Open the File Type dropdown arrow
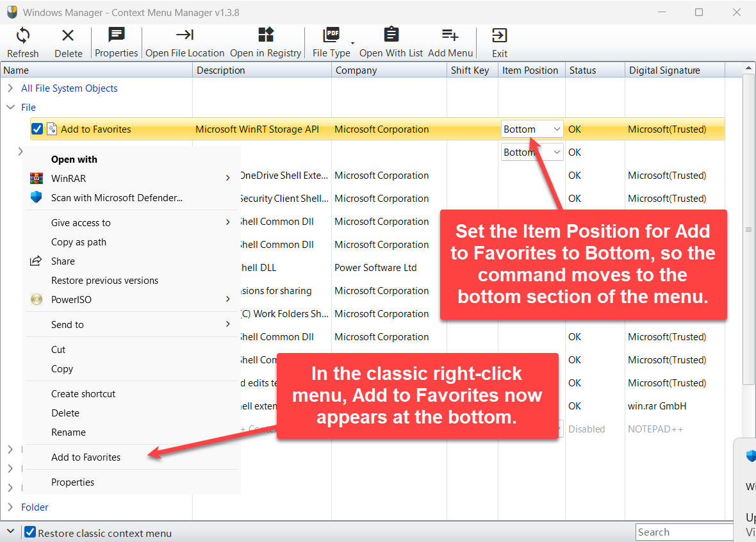 point(352,43)
